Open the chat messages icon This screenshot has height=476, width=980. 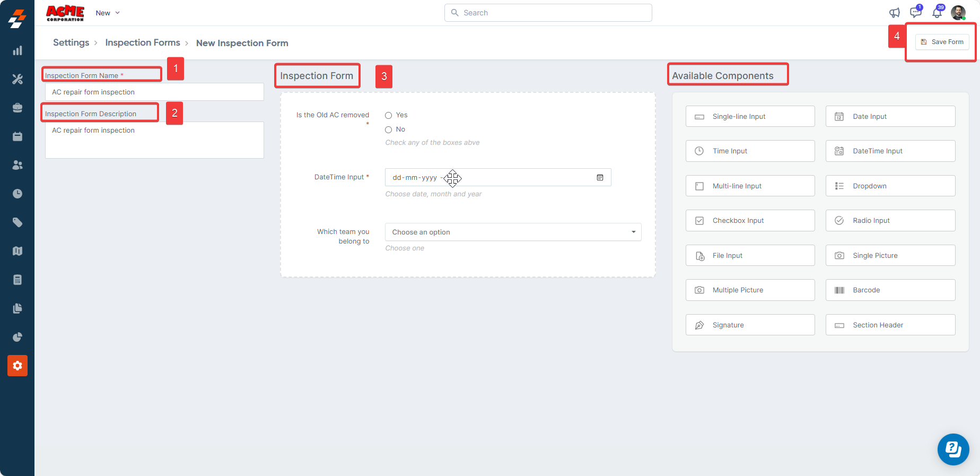[x=915, y=13]
